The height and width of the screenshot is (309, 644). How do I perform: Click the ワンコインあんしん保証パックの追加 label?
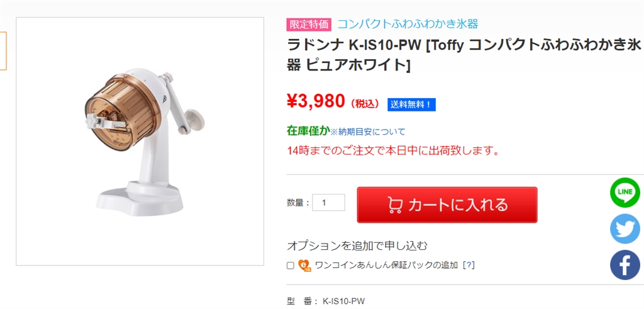(x=386, y=266)
